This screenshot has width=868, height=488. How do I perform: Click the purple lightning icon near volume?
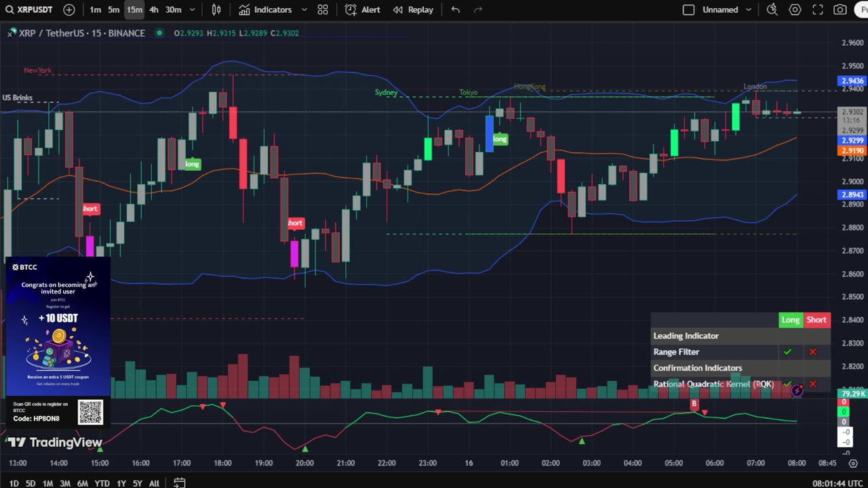point(797,390)
